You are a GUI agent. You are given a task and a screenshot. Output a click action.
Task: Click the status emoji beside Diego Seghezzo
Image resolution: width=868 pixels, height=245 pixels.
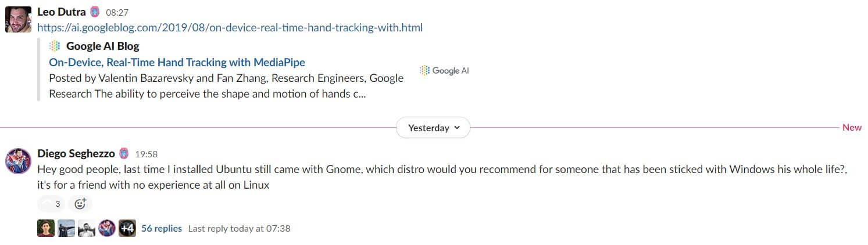124,154
